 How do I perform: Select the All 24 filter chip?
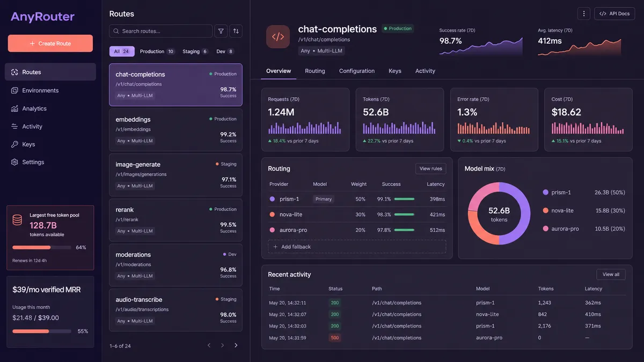tap(122, 51)
